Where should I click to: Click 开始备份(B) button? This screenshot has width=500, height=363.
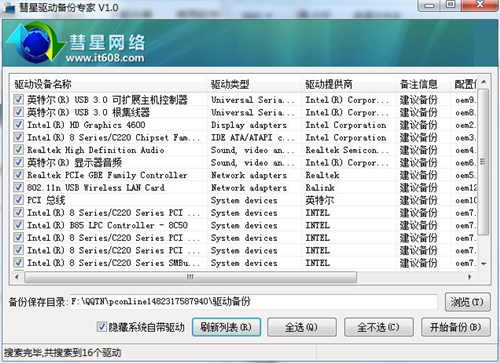456,327
